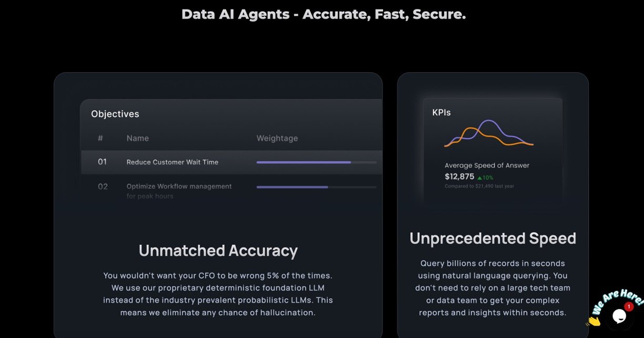The height and width of the screenshot is (338, 644).
Task: Click the "Data AI Agents" page headline
Action: pyautogui.click(x=324, y=14)
